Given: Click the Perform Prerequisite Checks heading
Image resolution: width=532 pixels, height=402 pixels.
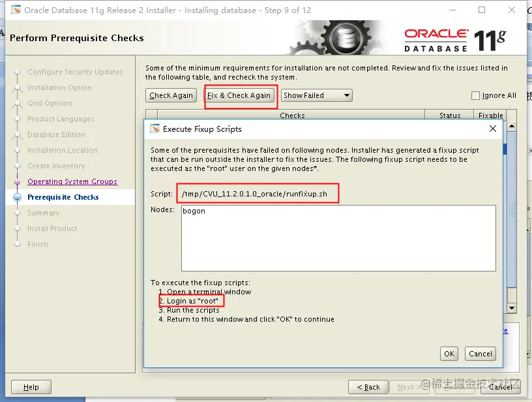Looking at the screenshot, I should 77,38.
